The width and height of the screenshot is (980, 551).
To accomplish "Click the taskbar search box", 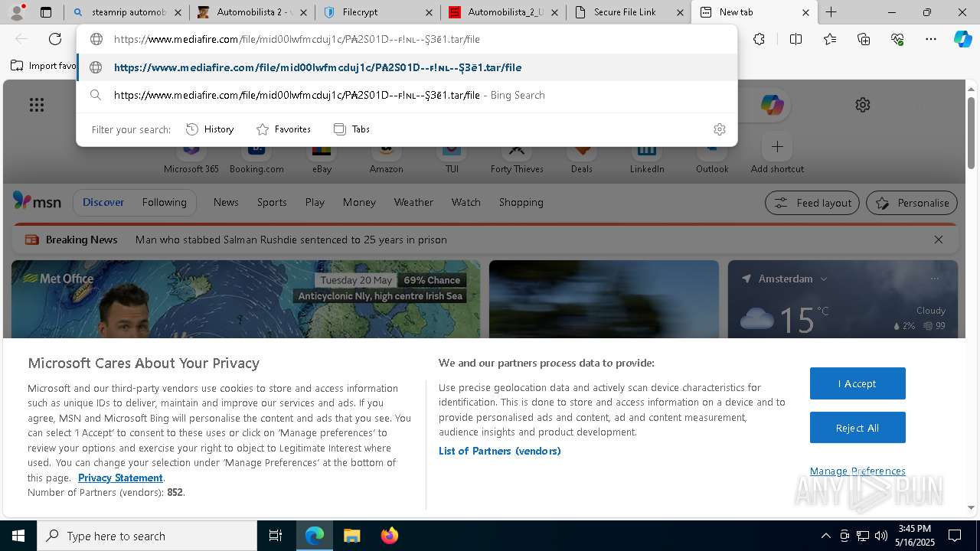I will click(x=147, y=536).
